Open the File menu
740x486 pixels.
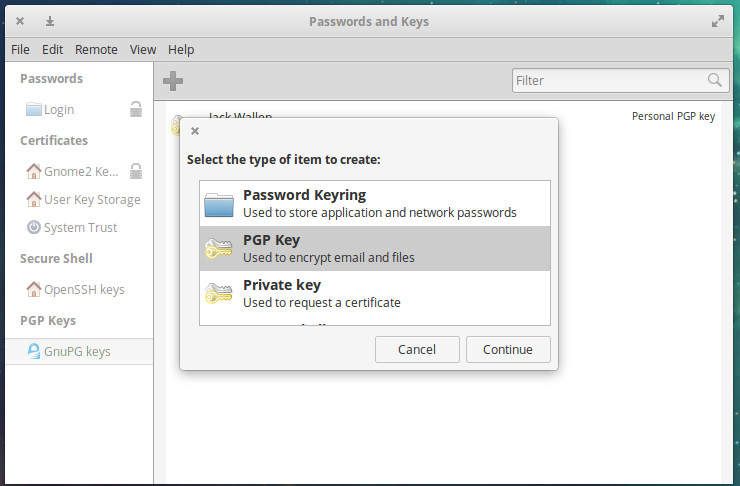[21, 49]
